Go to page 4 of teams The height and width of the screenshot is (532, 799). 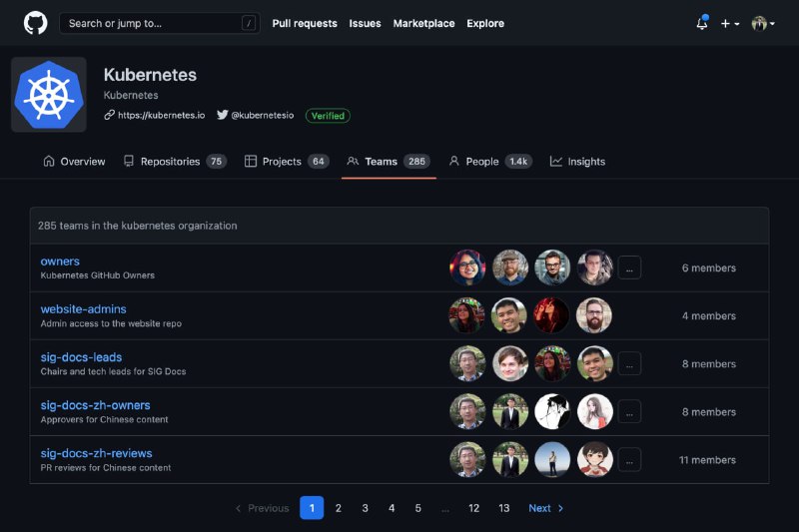[392, 508]
